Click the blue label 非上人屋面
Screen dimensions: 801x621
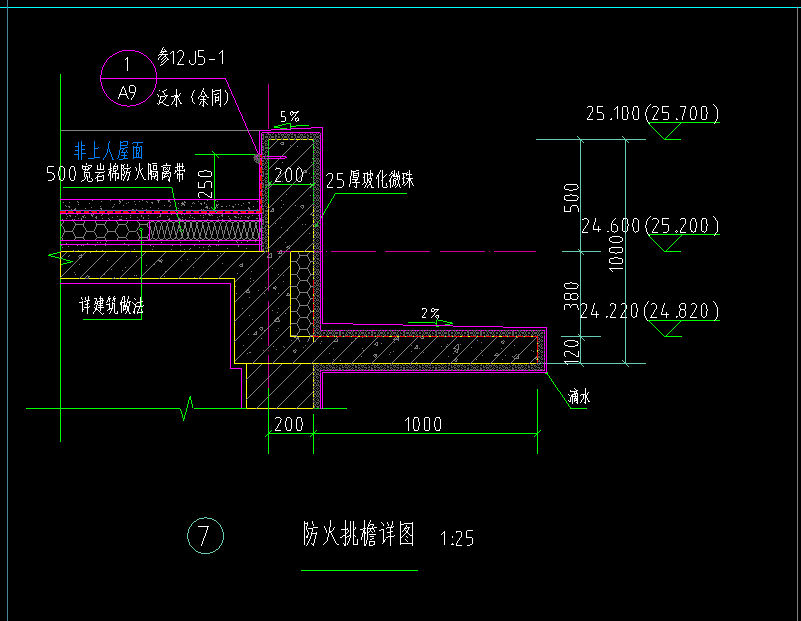coord(109,151)
